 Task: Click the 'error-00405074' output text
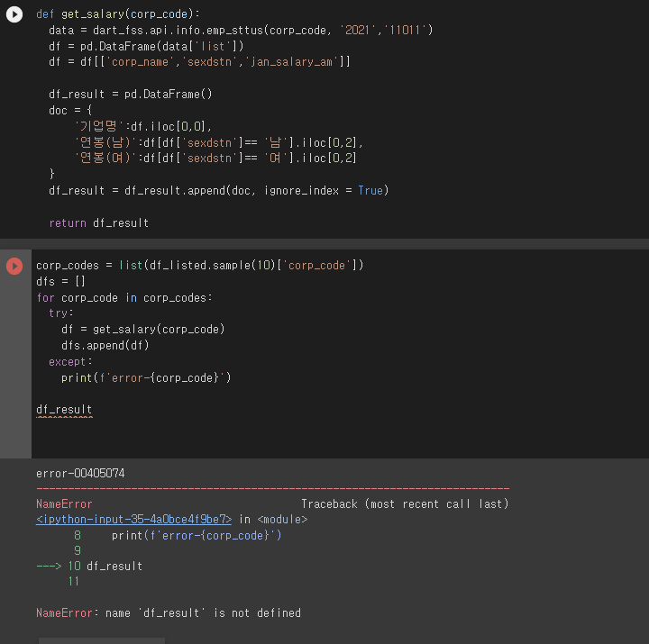pos(80,473)
